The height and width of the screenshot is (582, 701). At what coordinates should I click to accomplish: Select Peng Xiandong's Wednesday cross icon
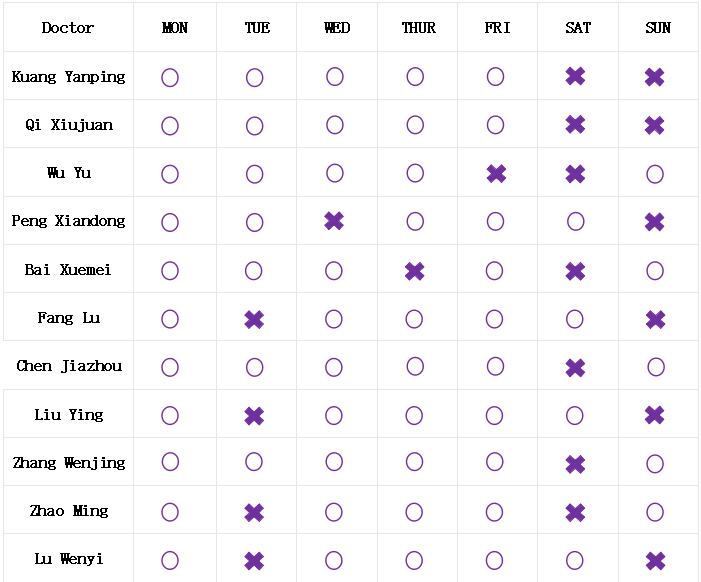[335, 221]
